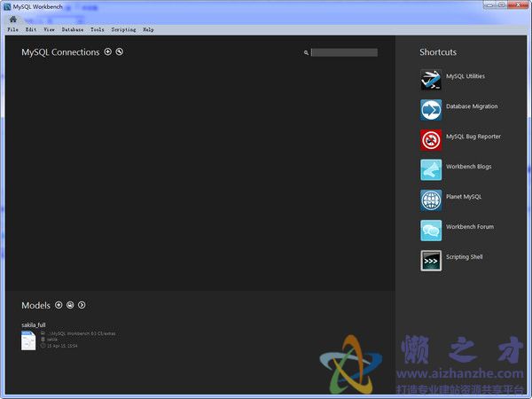
Task: Click the Database Migration label
Action: [x=472, y=106]
